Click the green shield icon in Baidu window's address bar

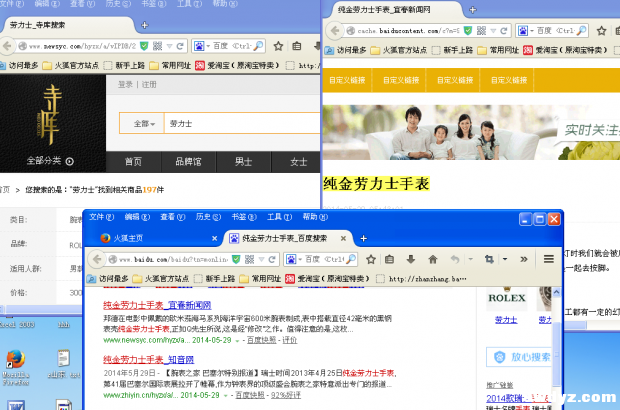coord(236,259)
